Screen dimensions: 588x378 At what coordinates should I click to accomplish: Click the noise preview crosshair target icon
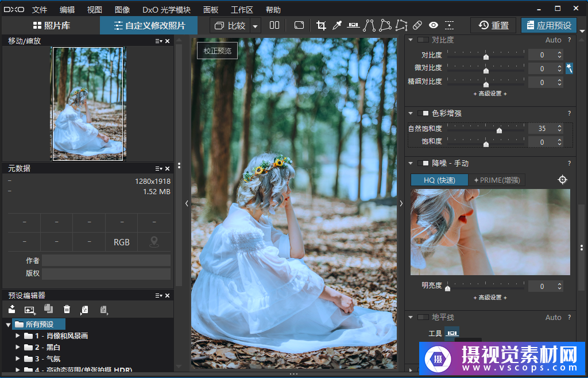coord(563,180)
